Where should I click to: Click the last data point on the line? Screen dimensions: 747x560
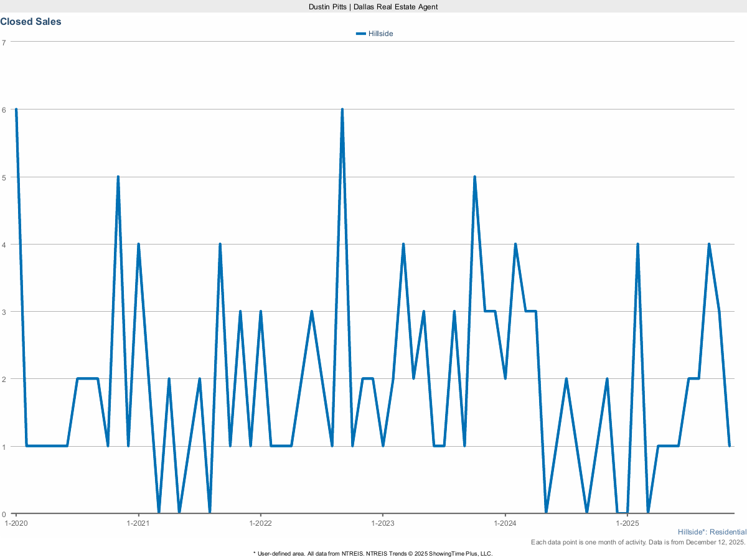[x=729, y=446]
